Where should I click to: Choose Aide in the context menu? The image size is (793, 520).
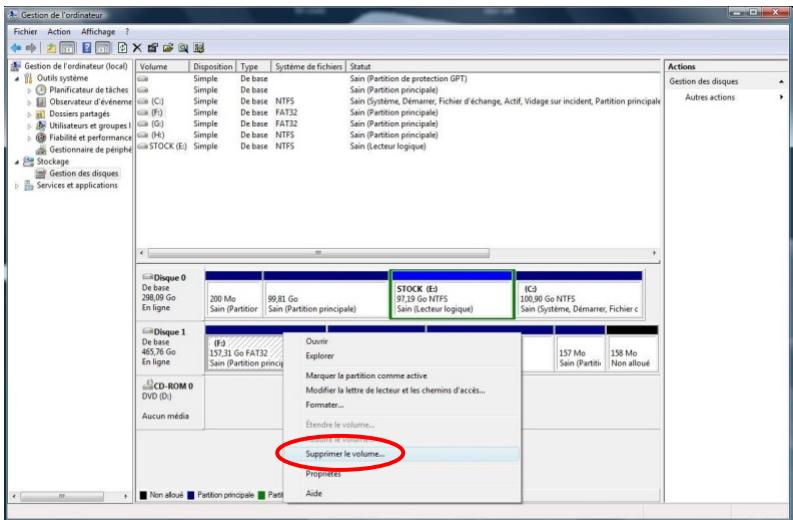pos(402,493)
